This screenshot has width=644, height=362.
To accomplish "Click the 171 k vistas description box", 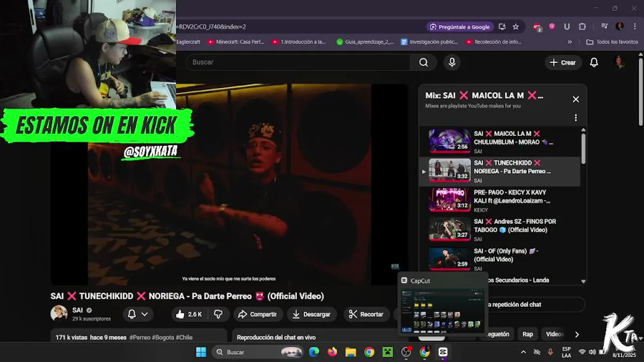I will (x=139, y=336).
